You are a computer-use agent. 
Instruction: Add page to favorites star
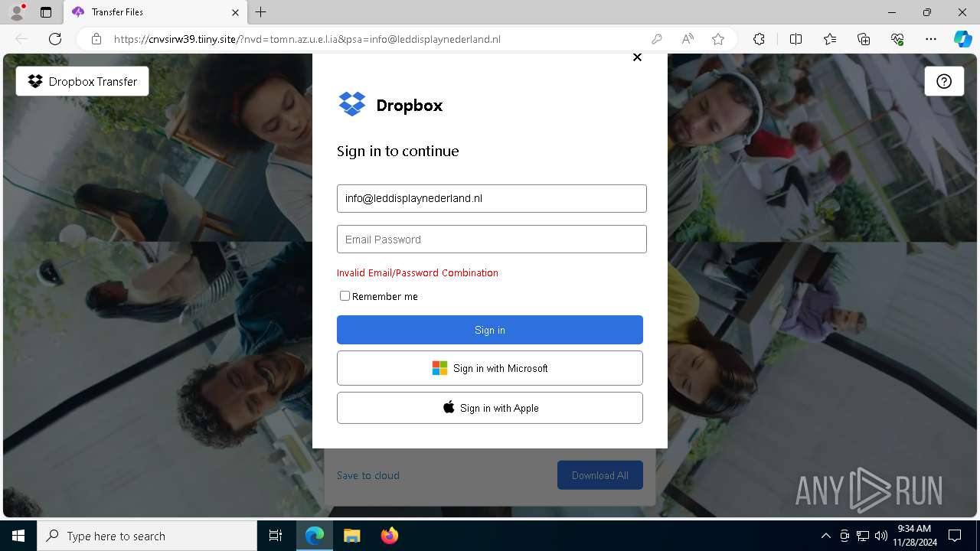click(718, 39)
